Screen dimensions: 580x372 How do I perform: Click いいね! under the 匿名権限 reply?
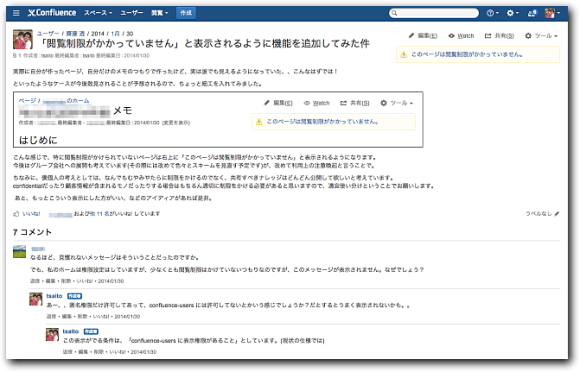coord(101,317)
